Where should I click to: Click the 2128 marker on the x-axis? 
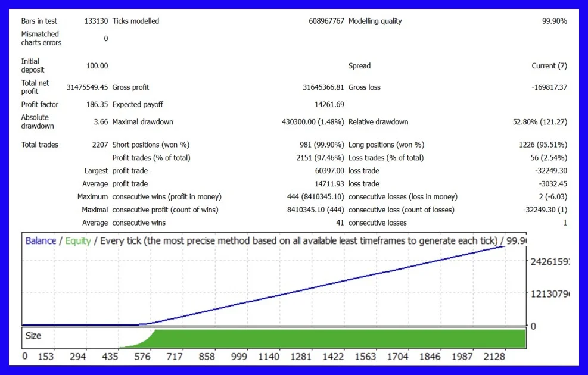click(494, 357)
